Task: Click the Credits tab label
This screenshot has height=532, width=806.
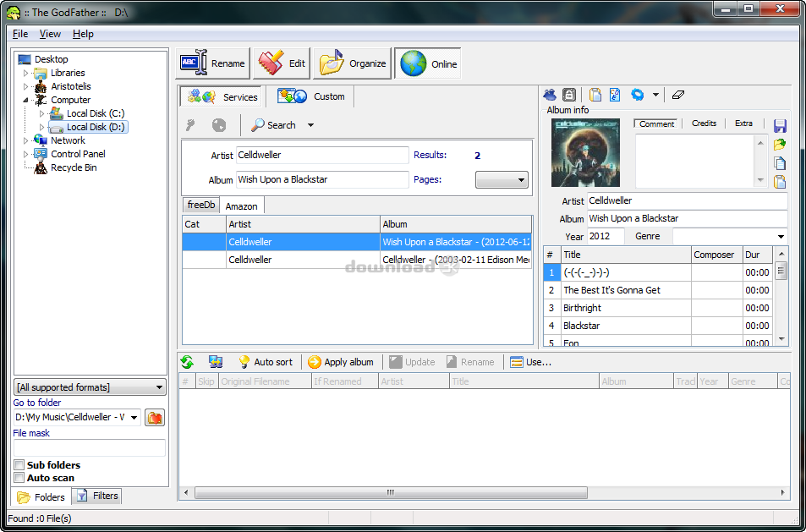Action: 705,123
